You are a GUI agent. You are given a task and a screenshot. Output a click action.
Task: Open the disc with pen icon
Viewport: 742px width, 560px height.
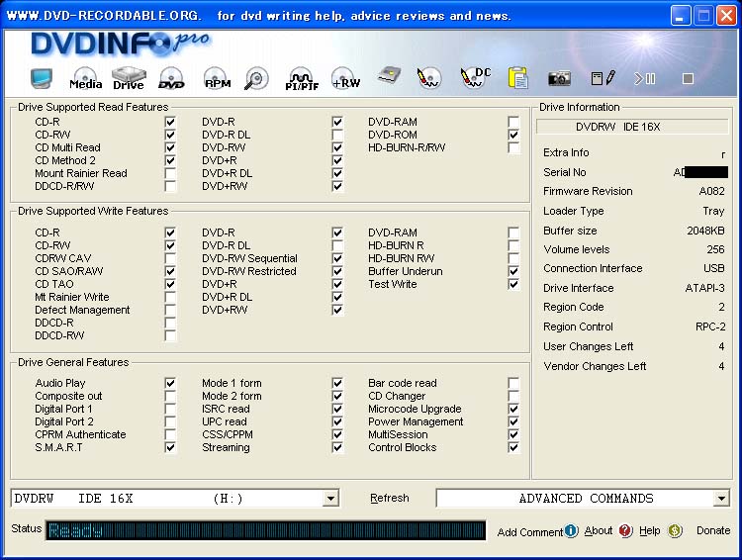pos(428,78)
